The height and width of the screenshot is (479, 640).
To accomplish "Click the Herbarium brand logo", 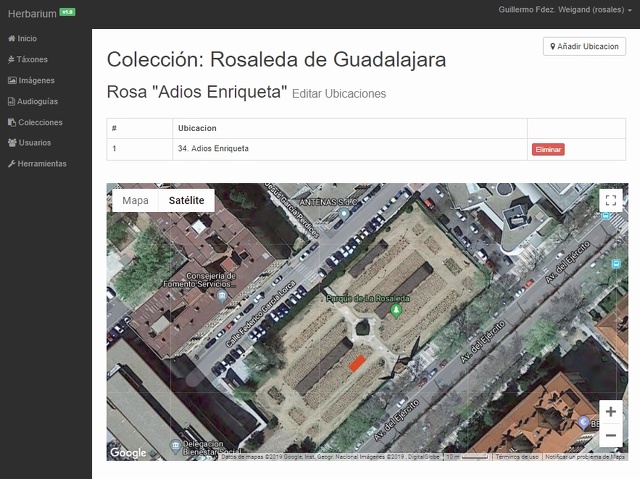I will (x=32, y=13).
